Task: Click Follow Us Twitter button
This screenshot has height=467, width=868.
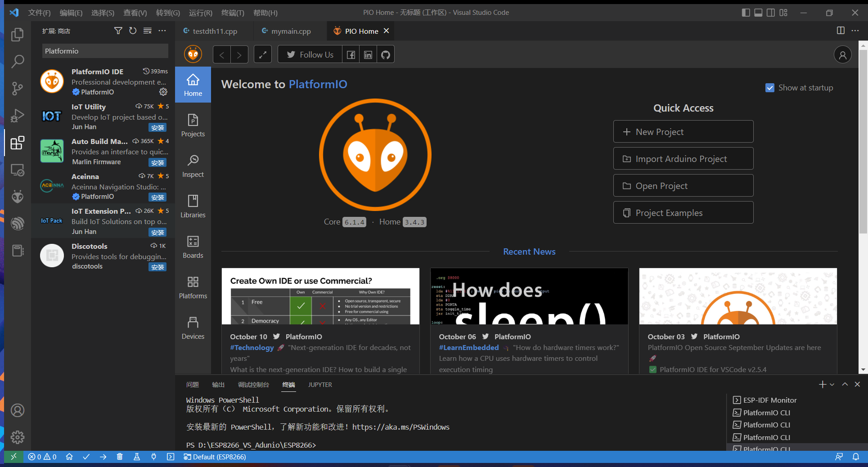Action: pos(310,55)
